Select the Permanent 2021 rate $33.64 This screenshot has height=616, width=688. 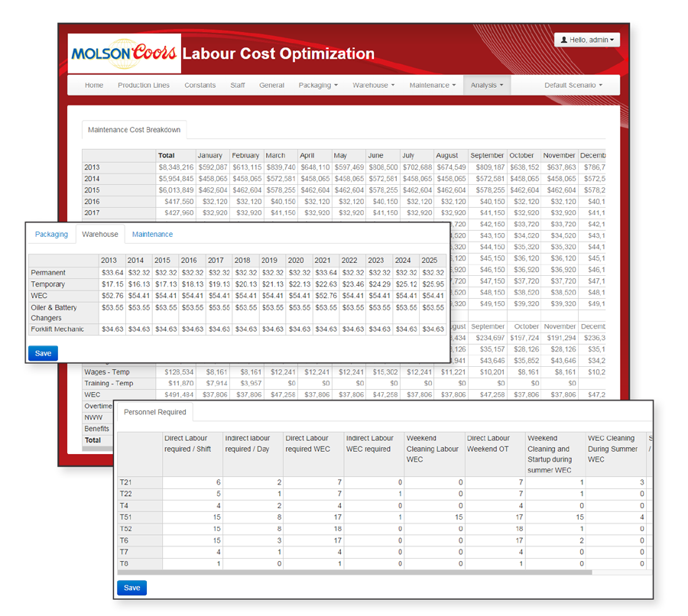[326, 272]
